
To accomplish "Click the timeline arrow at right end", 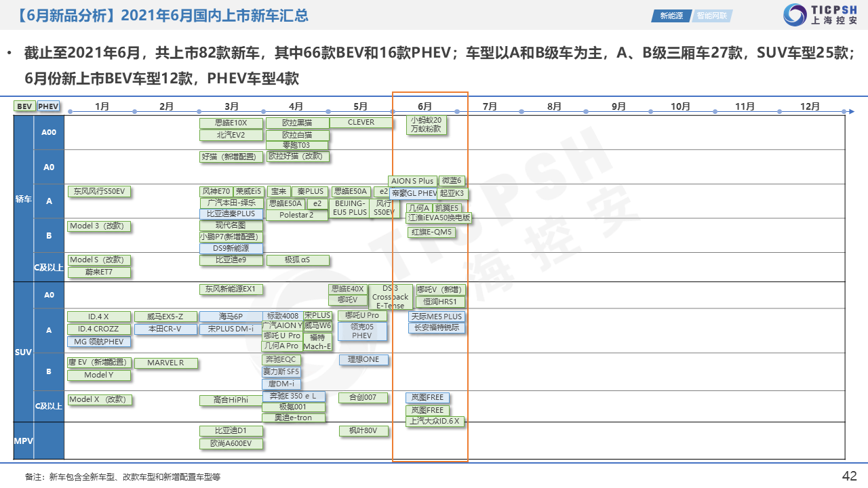I will (851, 111).
